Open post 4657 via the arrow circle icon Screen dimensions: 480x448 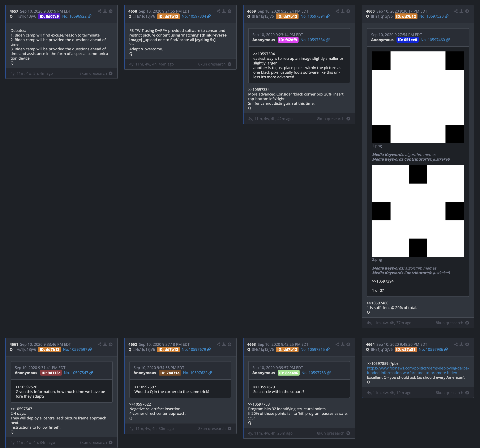111,11
